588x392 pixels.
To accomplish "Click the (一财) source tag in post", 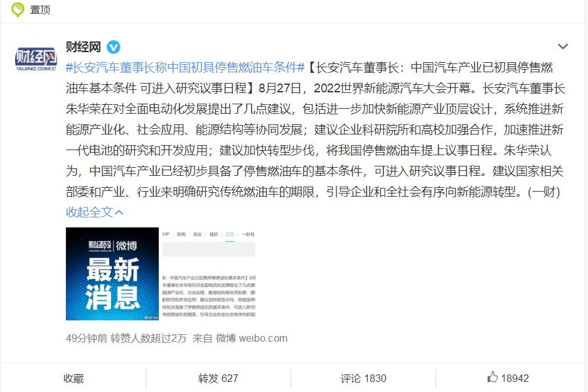I will 543,192.
